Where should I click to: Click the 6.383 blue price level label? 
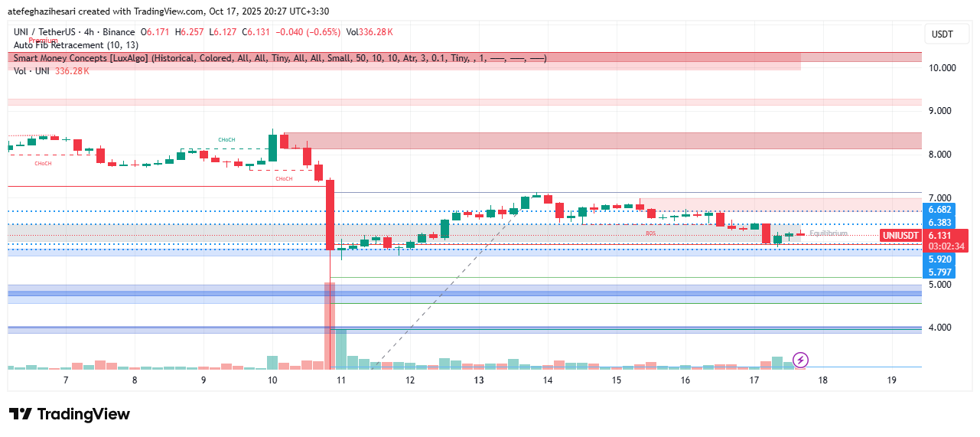click(x=939, y=223)
